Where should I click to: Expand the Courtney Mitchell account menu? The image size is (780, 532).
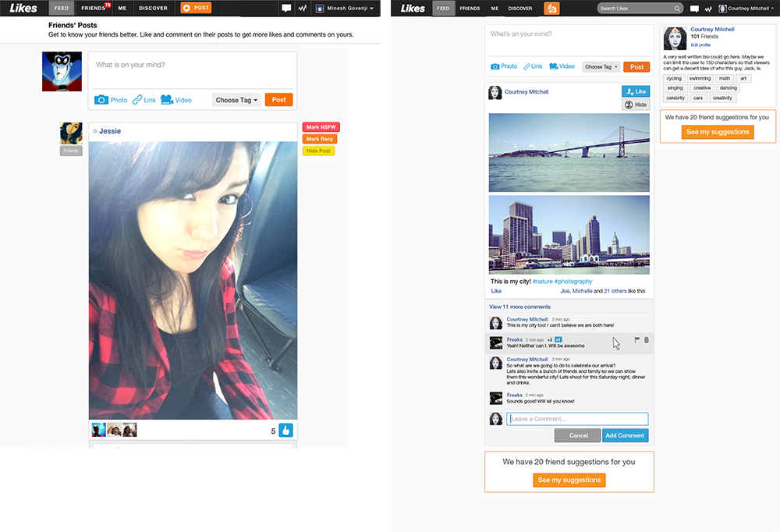(x=746, y=9)
